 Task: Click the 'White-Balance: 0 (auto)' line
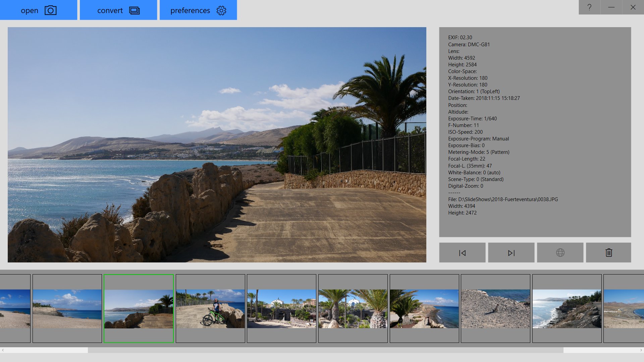coord(474,173)
